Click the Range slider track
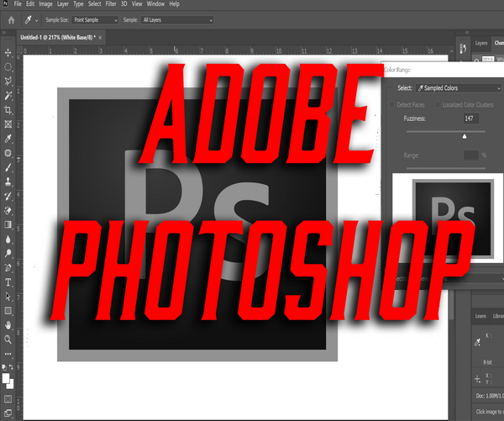The width and height of the screenshot is (504, 421). coord(446,168)
